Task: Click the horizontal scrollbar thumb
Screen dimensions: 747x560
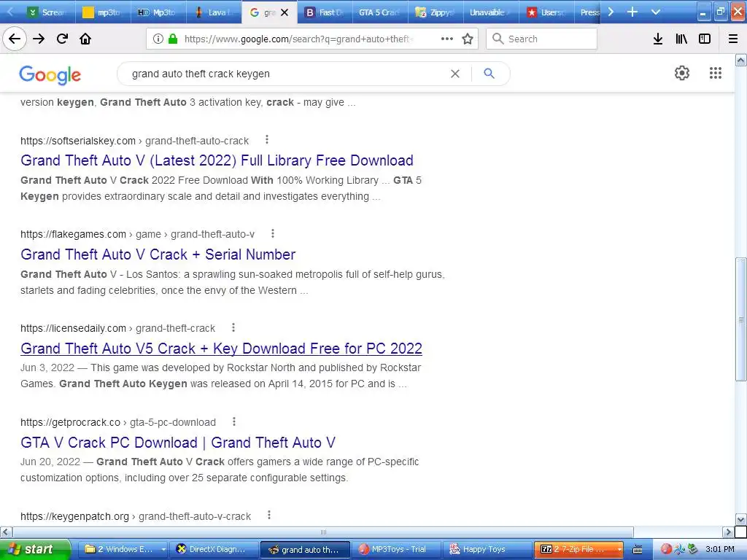Action: (x=323, y=532)
